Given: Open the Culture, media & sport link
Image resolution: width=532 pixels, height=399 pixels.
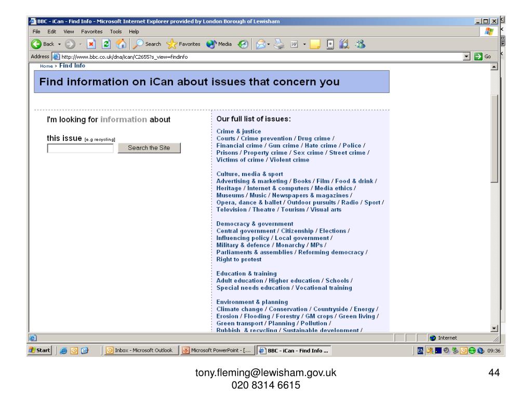Looking at the screenshot, I should pyautogui.click(x=249, y=174).
